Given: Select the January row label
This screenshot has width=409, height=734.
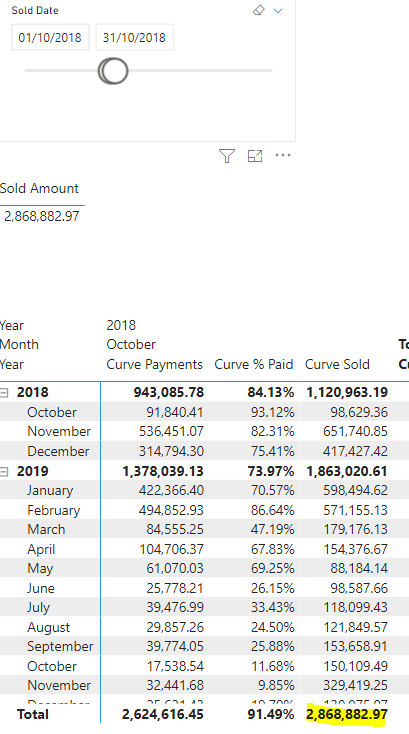Looking at the screenshot, I should pos(50,490).
